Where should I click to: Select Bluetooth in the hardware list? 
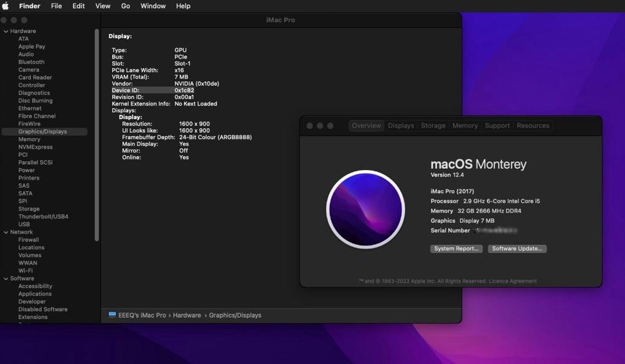(x=32, y=62)
